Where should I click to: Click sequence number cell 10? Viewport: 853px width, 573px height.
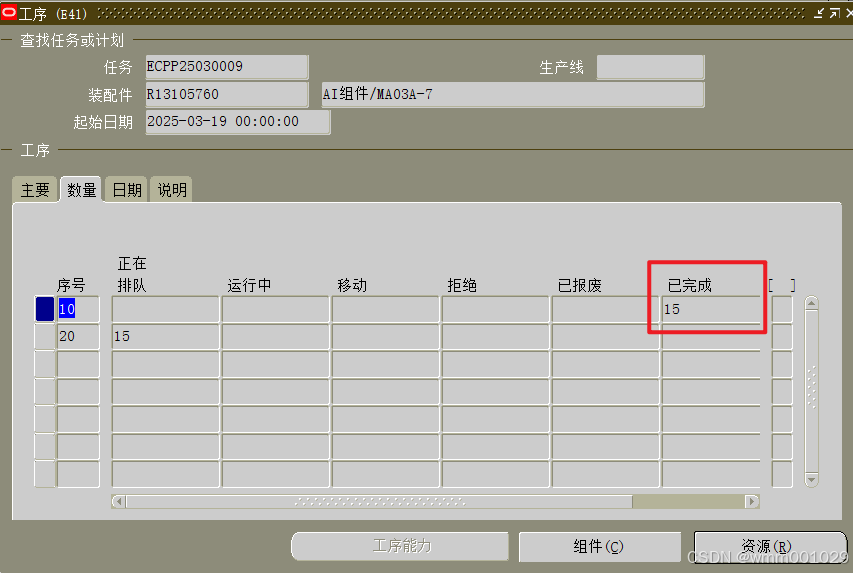point(78,309)
